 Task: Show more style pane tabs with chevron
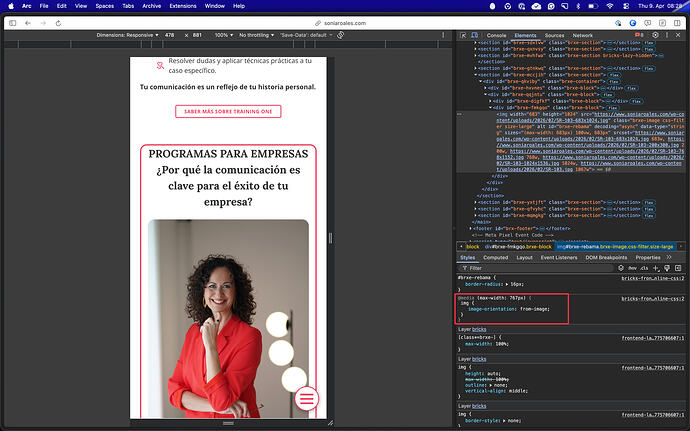[669, 257]
